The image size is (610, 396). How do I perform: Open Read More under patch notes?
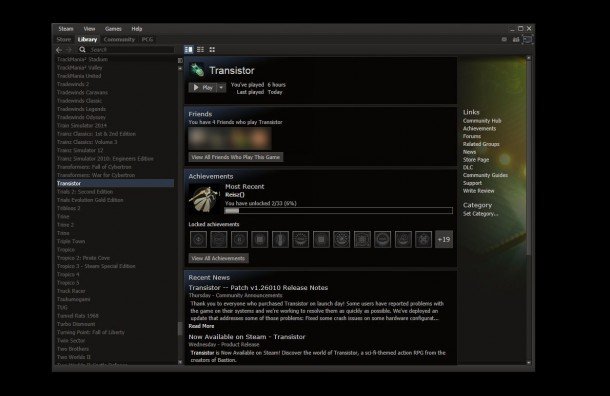[202, 326]
